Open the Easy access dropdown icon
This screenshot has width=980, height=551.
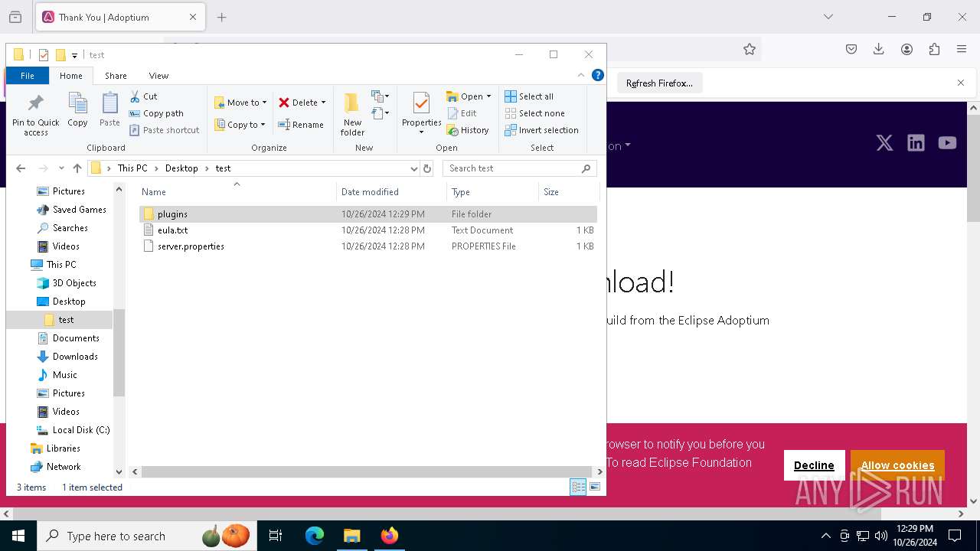pos(381,113)
